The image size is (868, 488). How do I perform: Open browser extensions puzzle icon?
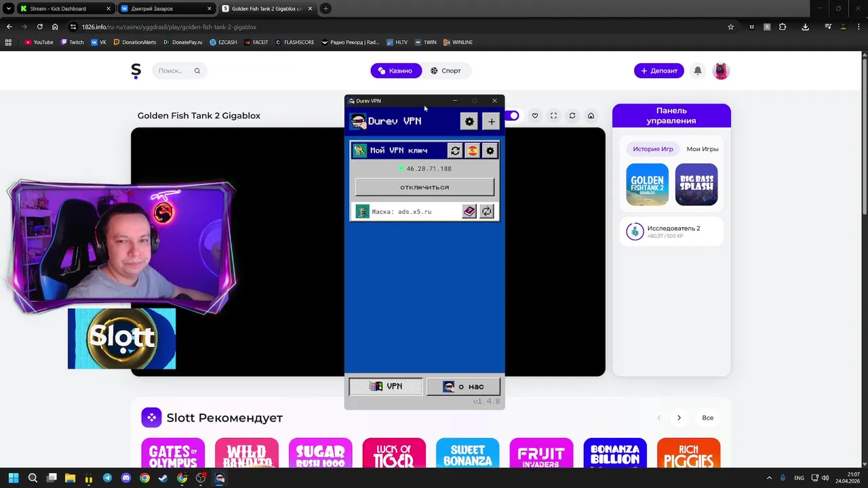pos(783,27)
